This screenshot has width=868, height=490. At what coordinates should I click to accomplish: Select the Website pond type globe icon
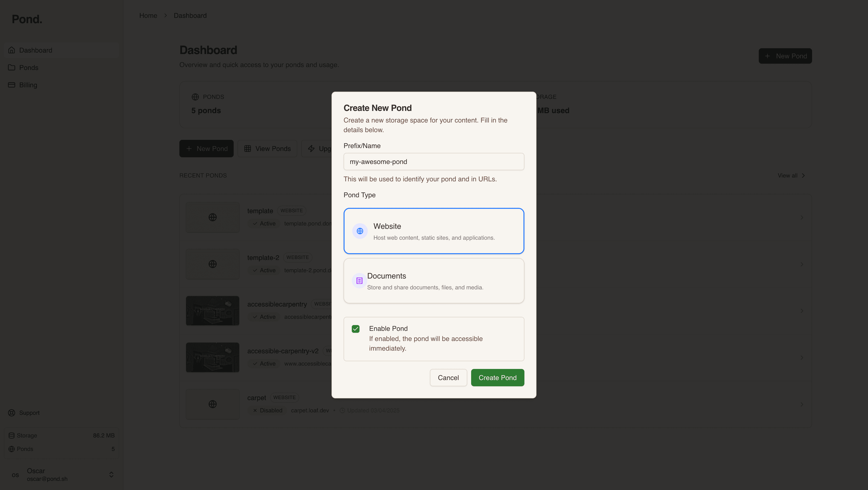[x=359, y=231]
